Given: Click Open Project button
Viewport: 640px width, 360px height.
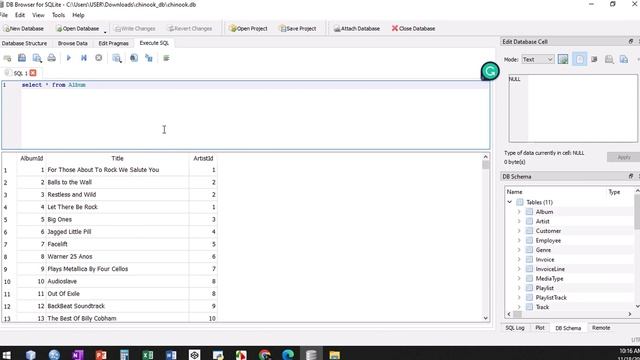Looking at the screenshot, I should pos(248,29).
